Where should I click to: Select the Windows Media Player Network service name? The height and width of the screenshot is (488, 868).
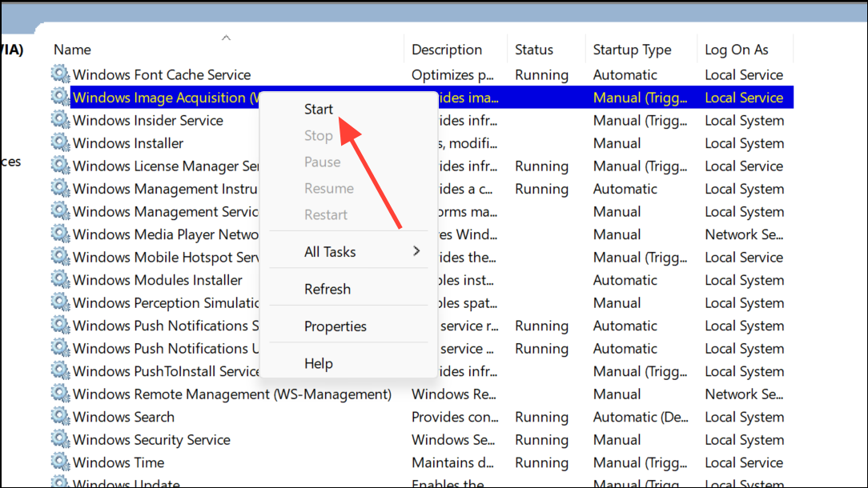(x=166, y=234)
